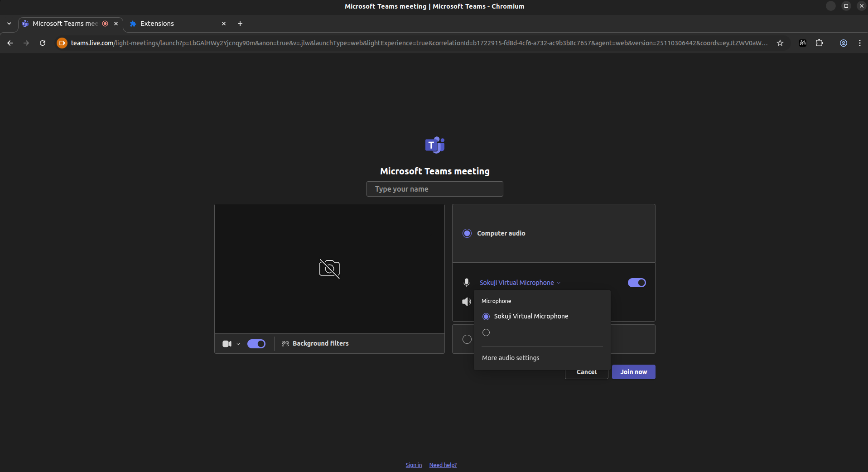Click the microphone icon
868x472 pixels.
click(x=466, y=283)
